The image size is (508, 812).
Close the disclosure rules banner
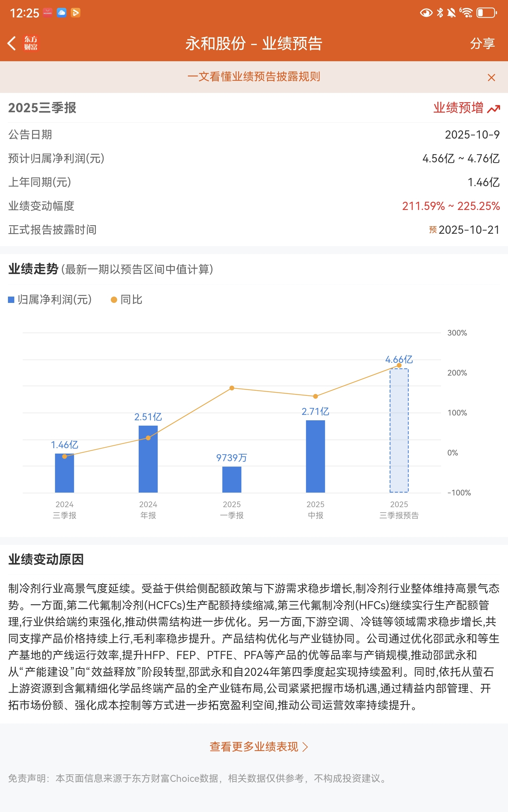tap(491, 77)
